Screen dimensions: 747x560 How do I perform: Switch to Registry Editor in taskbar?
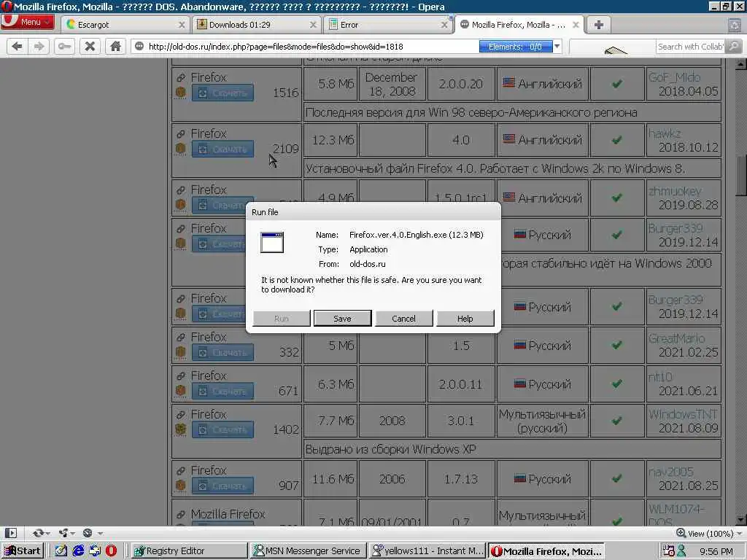point(189,551)
